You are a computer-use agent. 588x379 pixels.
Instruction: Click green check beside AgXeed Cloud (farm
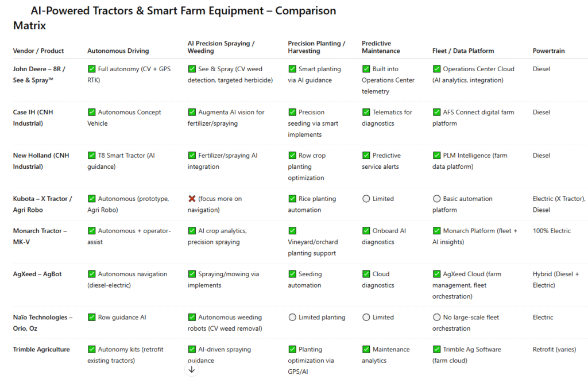pyautogui.click(x=436, y=274)
